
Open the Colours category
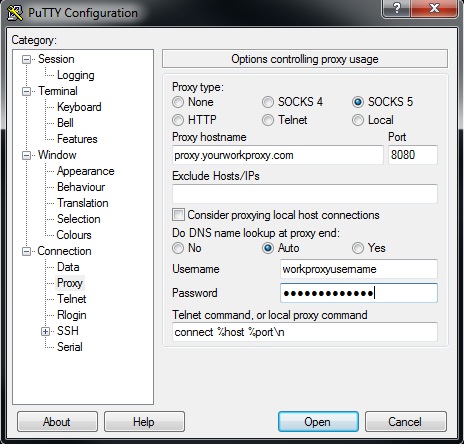pos(74,235)
